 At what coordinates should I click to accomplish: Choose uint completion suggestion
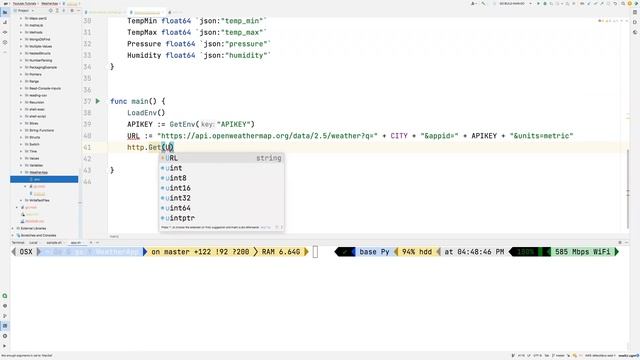point(221,168)
